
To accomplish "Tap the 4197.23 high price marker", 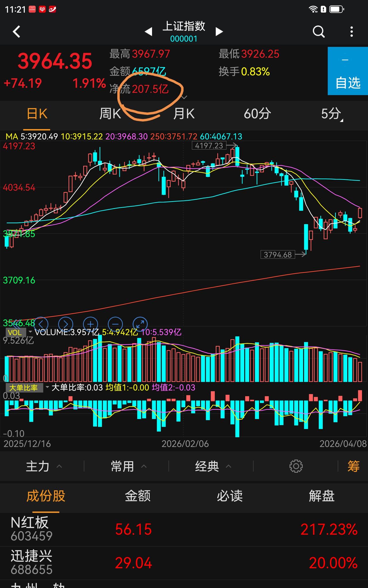I will [x=209, y=146].
